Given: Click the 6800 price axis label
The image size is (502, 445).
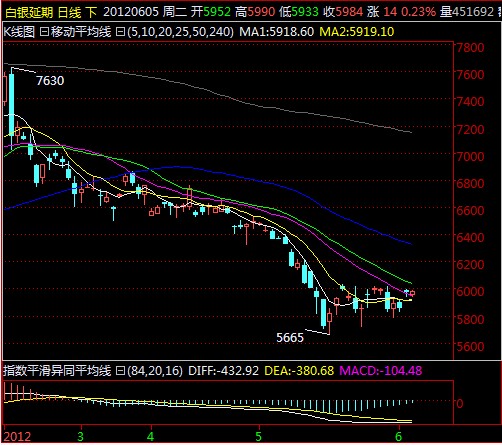Looking at the screenshot, I should pos(470,183).
